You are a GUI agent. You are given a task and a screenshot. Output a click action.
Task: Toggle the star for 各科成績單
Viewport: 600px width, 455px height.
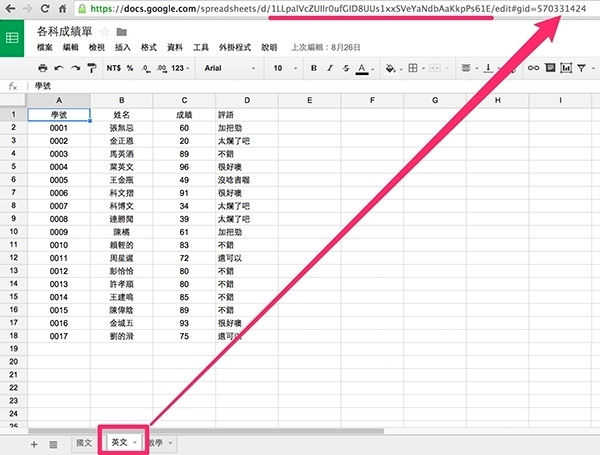pyautogui.click(x=104, y=32)
